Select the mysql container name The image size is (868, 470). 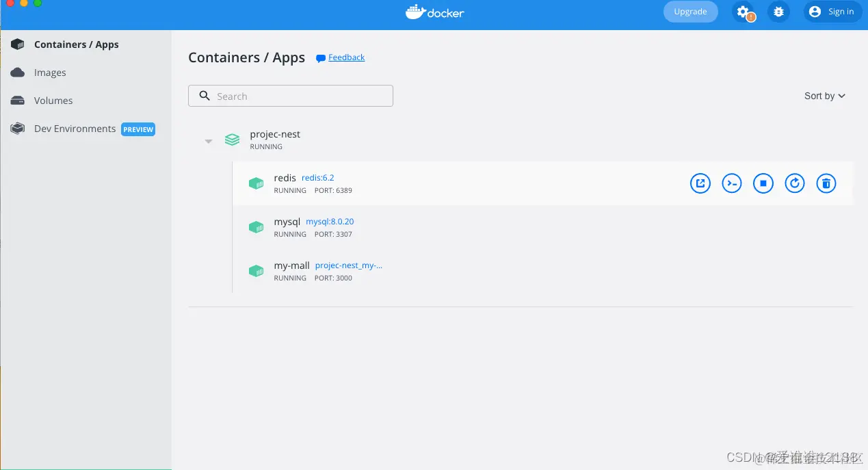pyautogui.click(x=287, y=222)
